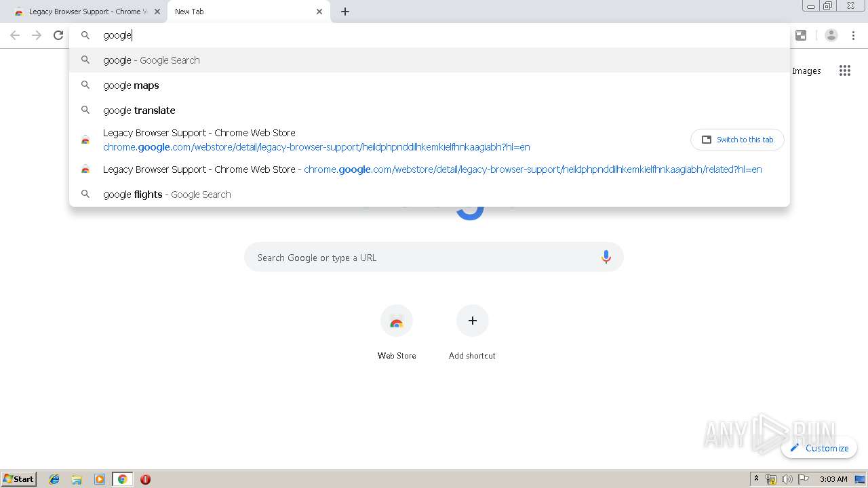
Task: Go back using the back arrow
Action: [x=15, y=35]
